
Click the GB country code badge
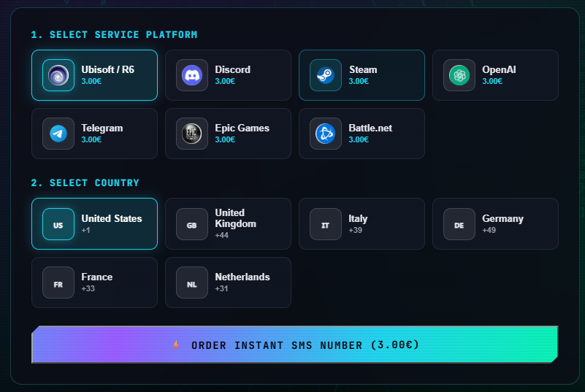192,224
